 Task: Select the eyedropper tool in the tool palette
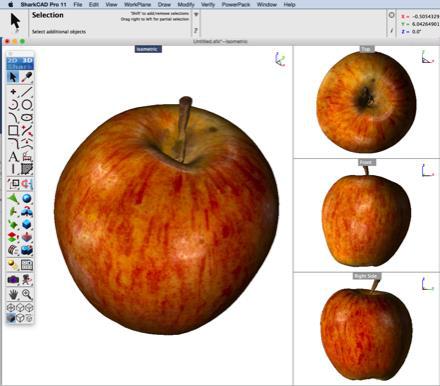(27, 77)
